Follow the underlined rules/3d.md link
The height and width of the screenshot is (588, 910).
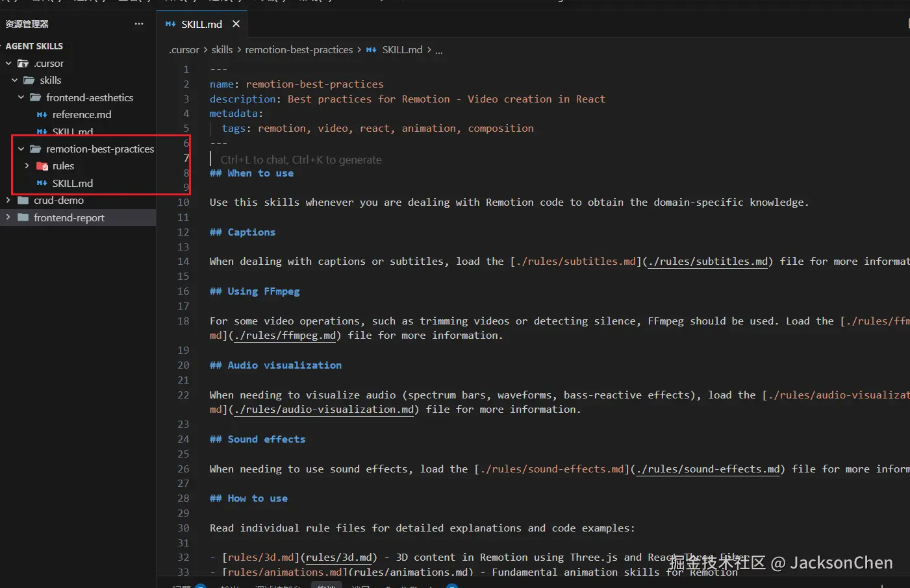tap(339, 557)
